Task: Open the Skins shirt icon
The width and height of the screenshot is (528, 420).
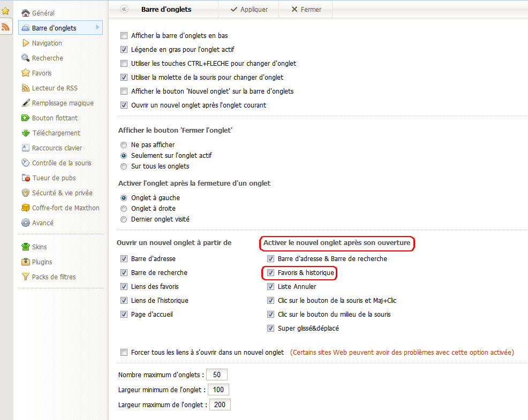Action: click(x=25, y=247)
